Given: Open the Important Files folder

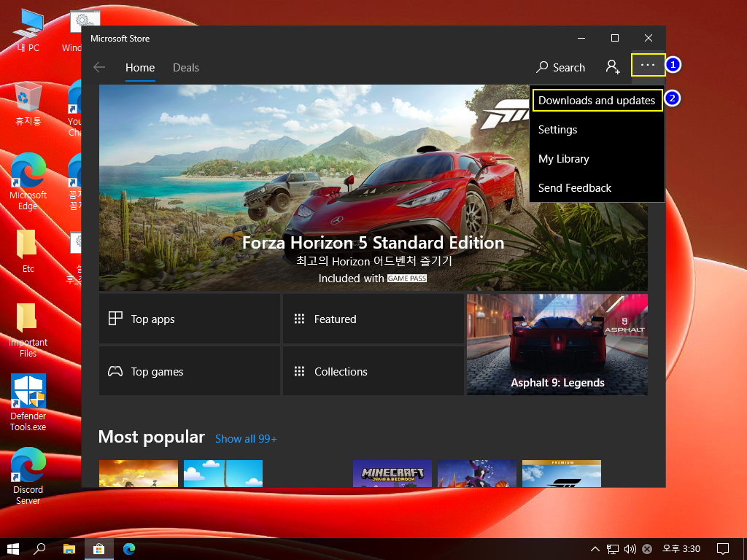Looking at the screenshot, I should click(28, 330).
